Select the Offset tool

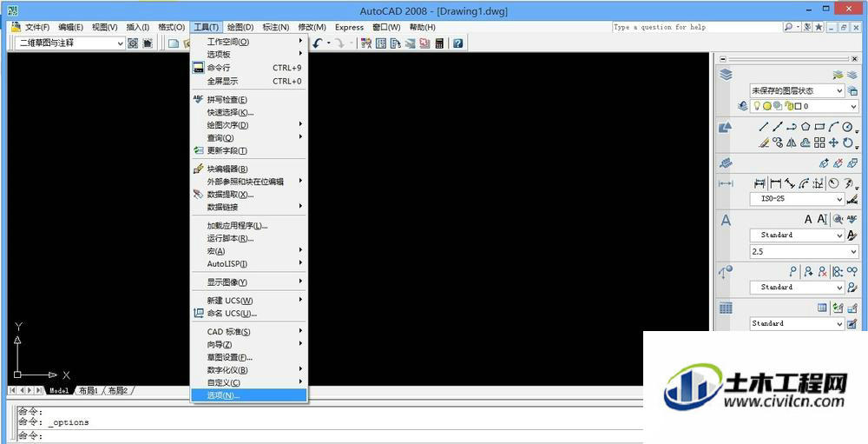point(806,142)
